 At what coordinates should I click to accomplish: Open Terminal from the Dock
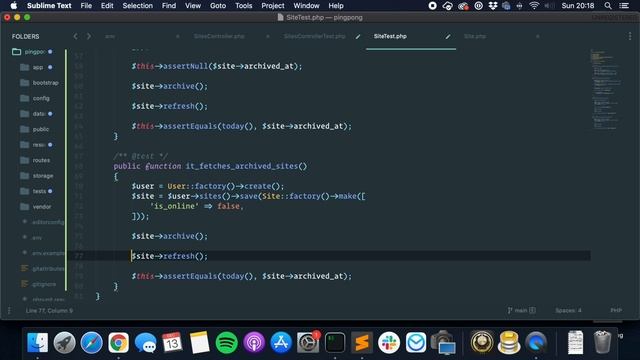335,342
